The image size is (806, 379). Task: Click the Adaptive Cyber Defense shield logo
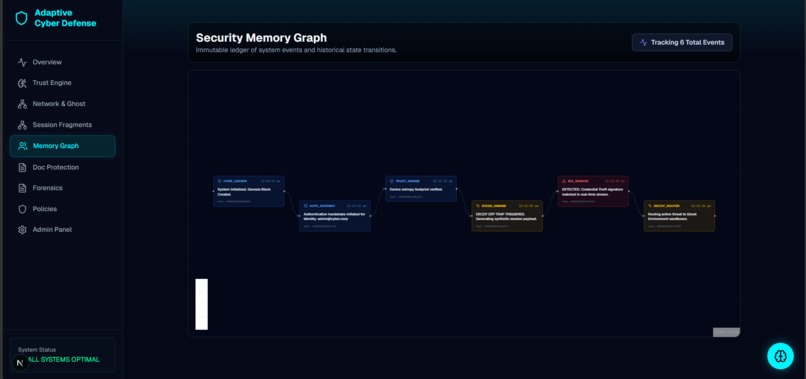[x=21, y=18]
